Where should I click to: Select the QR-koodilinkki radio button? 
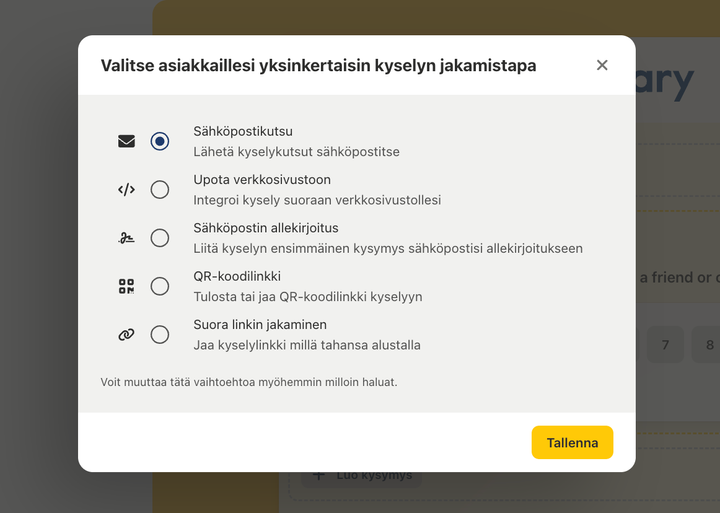point(160,286)
